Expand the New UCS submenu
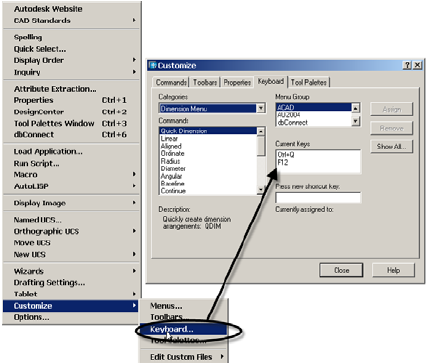427x363 pixels. [x=71, y=254]
